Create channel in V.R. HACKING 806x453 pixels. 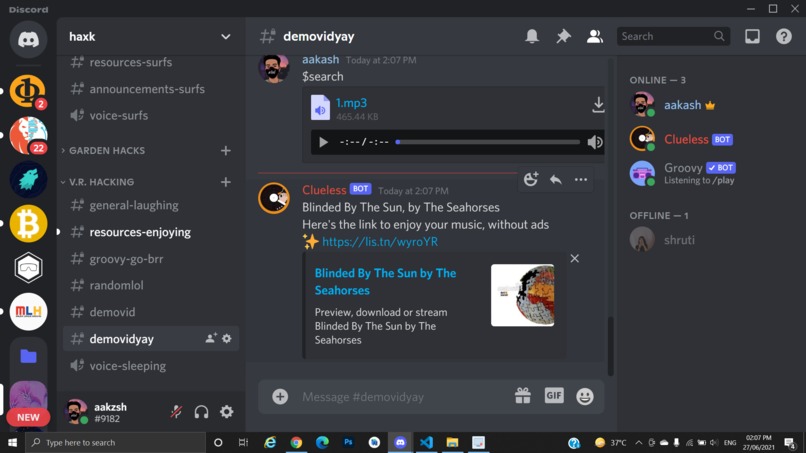226,182
